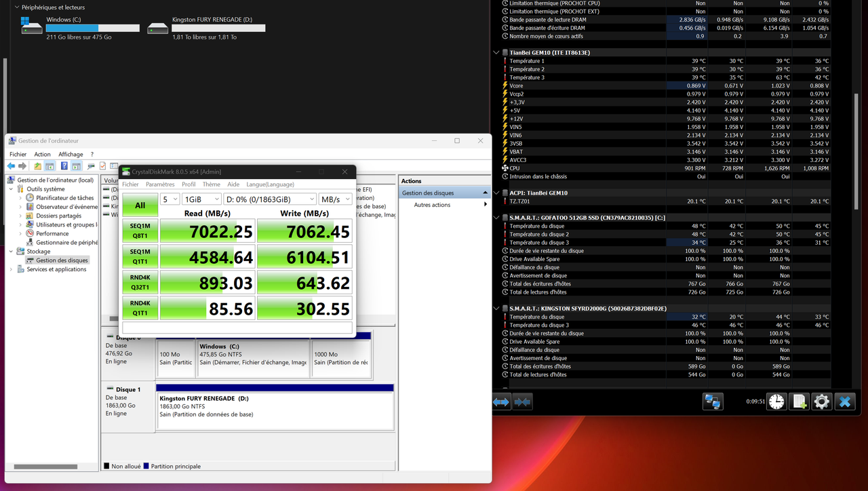Click horizontal scrollbar under the console tree
Screen dimensions: 868x491
tap(45, 467)
